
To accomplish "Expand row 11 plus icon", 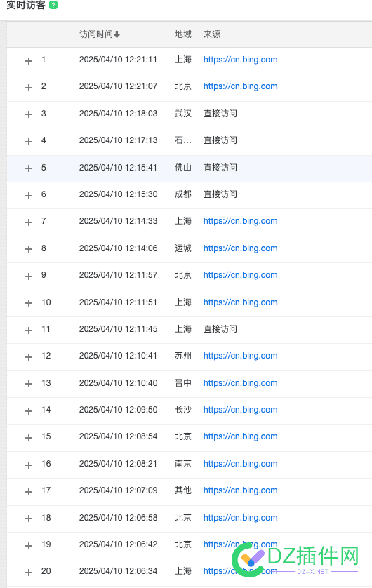I will 29,330.
